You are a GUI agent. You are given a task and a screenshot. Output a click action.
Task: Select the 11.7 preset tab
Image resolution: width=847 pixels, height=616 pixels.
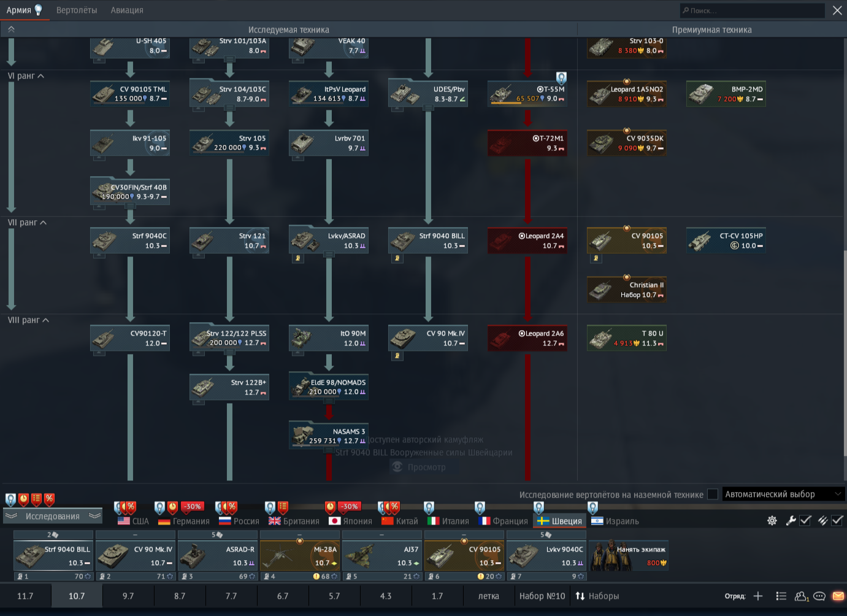(25, 596)
